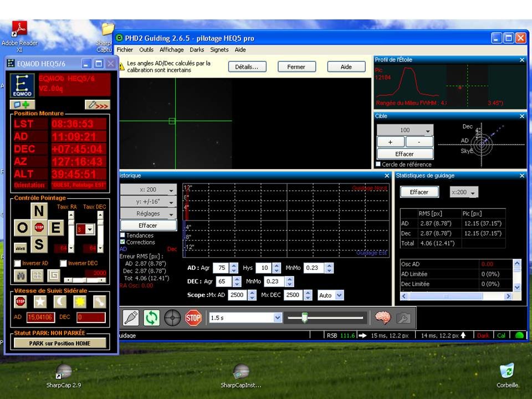Open Affichage menu
This screenshot has height=399, width=532.
pyautogui.click(x=171, y=49)
